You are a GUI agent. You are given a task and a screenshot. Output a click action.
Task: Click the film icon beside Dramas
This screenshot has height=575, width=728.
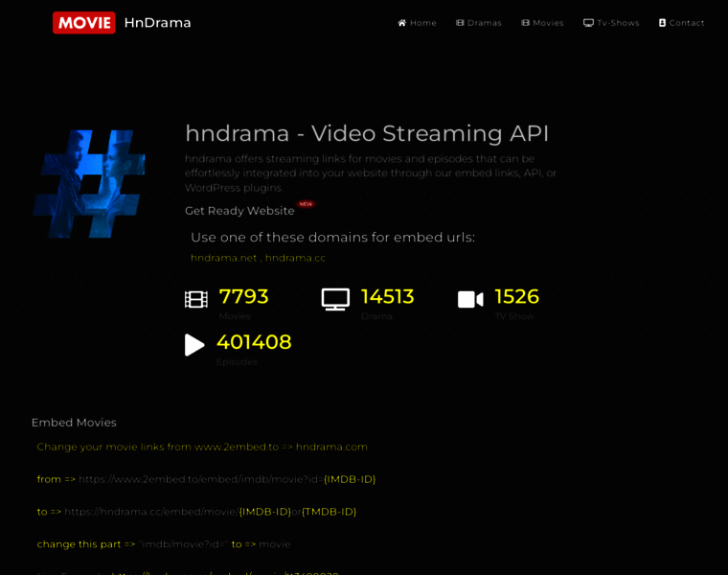point(460,23)
